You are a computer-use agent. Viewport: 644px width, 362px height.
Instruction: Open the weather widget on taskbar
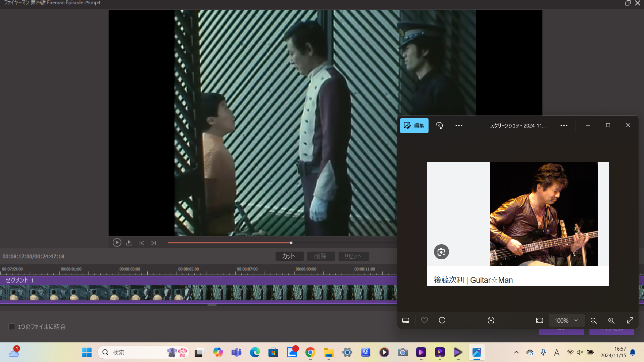pyautogui.click(x=14, y=352)
